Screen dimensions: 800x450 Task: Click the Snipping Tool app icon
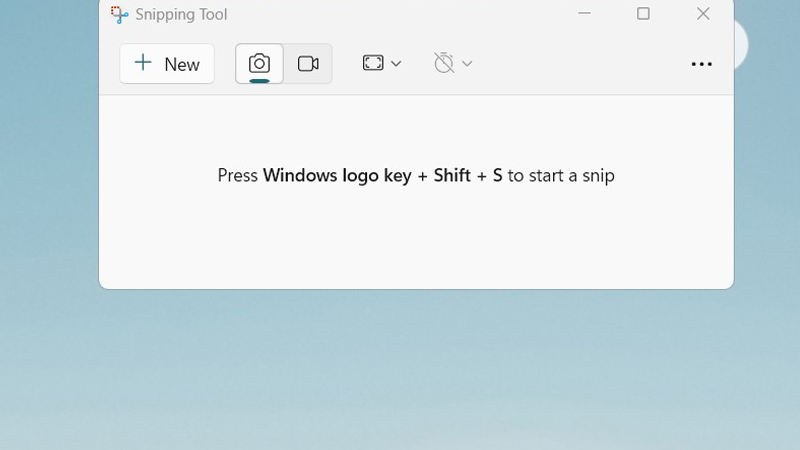click(x=119, y=14)
